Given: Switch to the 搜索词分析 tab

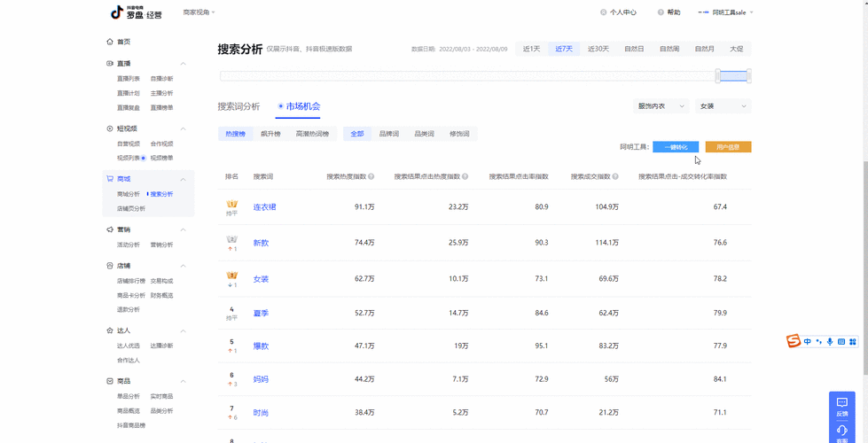Looking at the screenshot, I should (239, 106).
